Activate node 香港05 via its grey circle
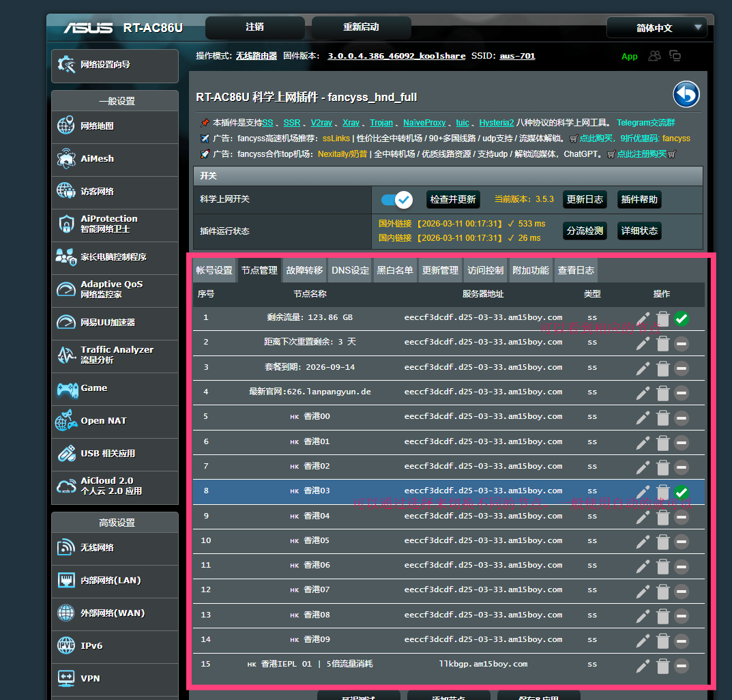The image size is (732, 700). pos(681,542)
